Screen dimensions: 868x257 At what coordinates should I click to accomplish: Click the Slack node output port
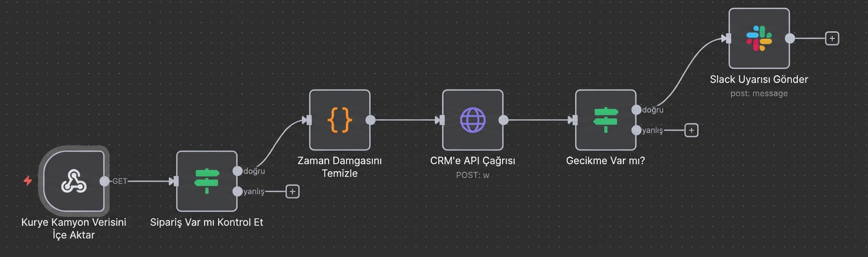(x=790, y=38)
